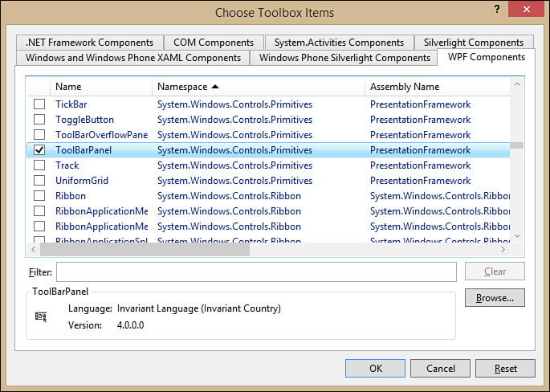Click the Cancel button
The width and height of the screenshot is (550, 392).
point(441,369)
